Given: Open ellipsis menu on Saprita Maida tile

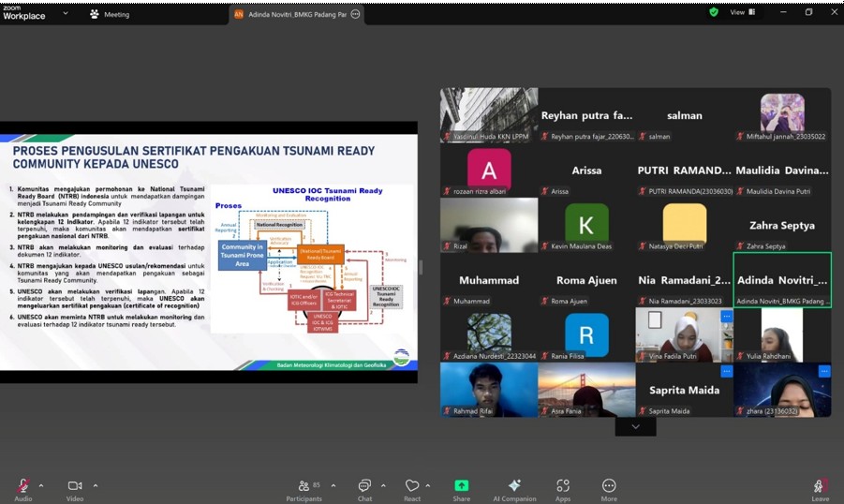Looking at the screenshot, I should [x=727, y=371].
